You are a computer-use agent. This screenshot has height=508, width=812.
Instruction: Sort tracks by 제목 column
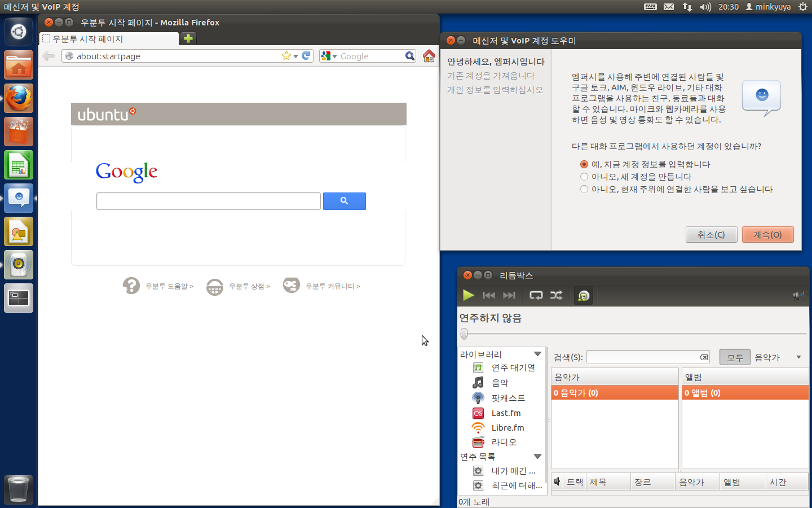tap(608, 482)
